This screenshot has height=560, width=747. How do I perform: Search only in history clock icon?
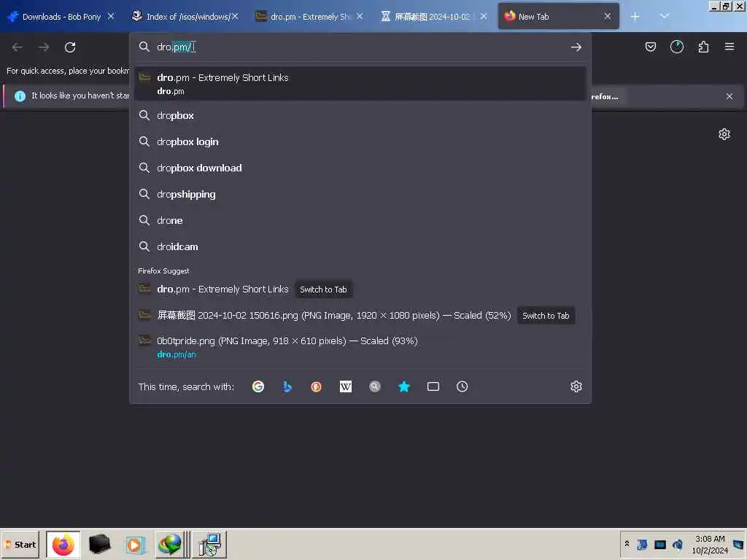click(x=462, y=386)
